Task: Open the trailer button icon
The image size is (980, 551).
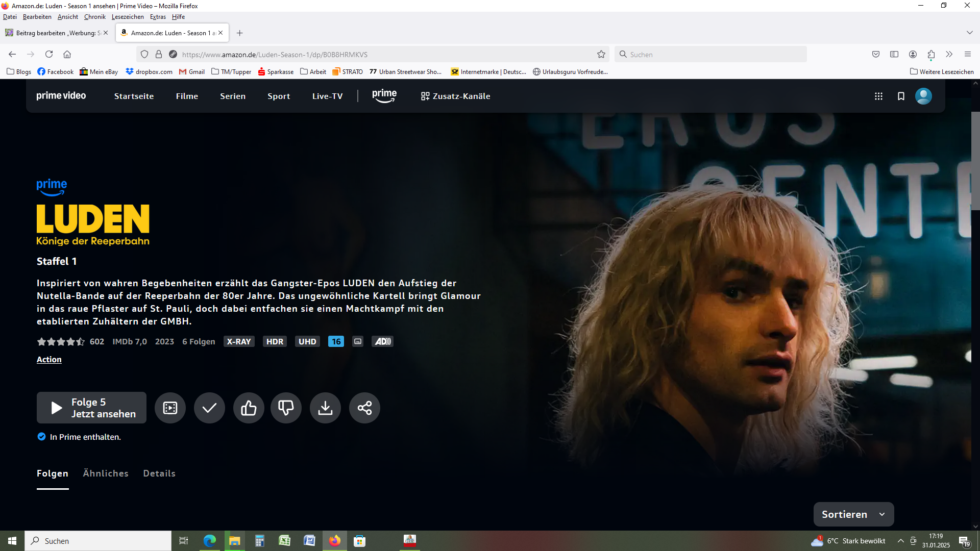Action: [x=170, y=408]
